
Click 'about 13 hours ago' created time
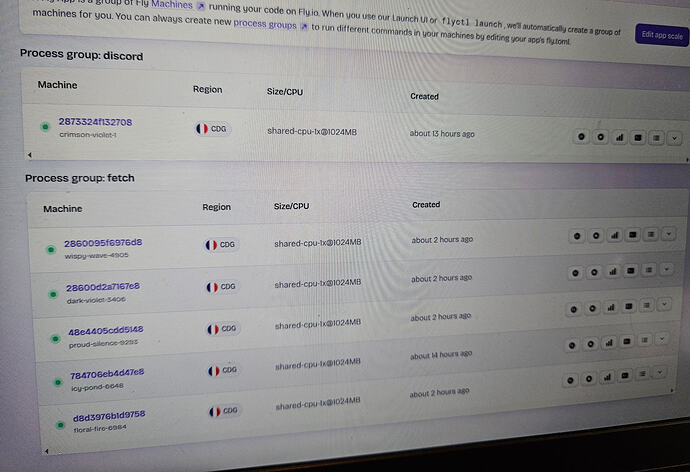pyautogui.click(x=442, y=133)
